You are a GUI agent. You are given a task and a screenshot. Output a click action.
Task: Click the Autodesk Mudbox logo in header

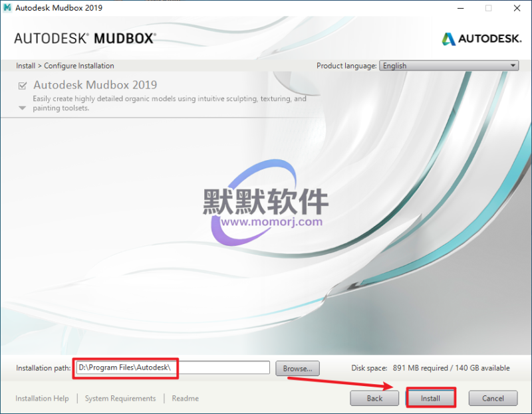click(x=84, y=38)
